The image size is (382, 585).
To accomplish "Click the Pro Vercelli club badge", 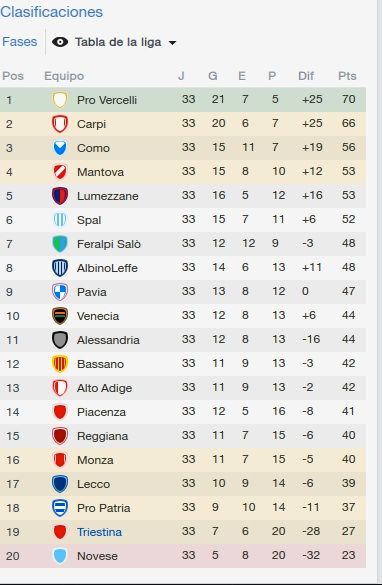I will coord(60,100).
